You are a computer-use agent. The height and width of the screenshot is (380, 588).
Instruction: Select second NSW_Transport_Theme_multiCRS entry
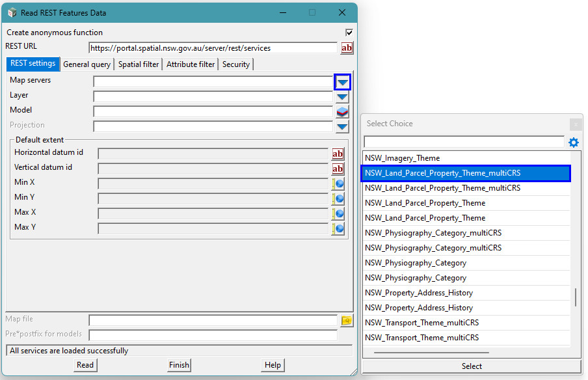coord(467,338)
